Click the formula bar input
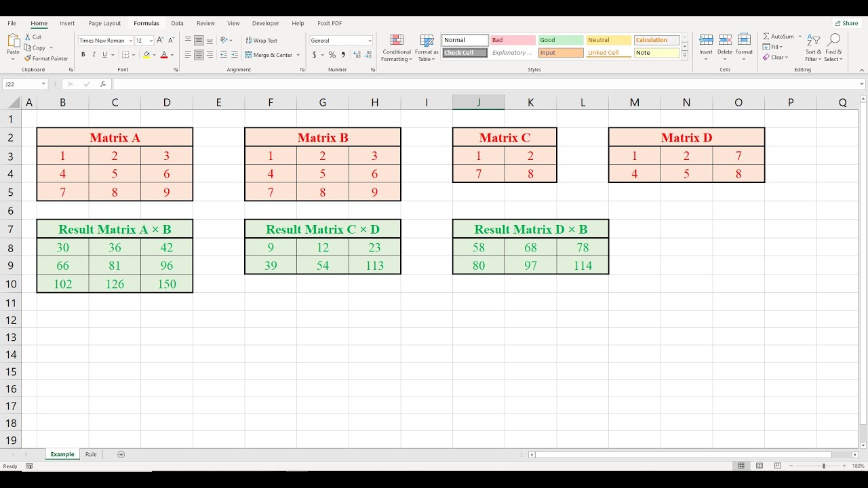The width and height of the screenshot is (868, 488). pyautogui.click(x=489, y=84)
